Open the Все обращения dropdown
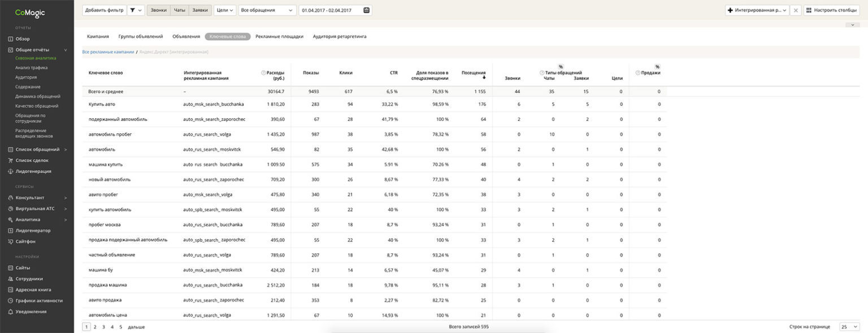Viewport: 868px width, 333px height. point(267,10)
